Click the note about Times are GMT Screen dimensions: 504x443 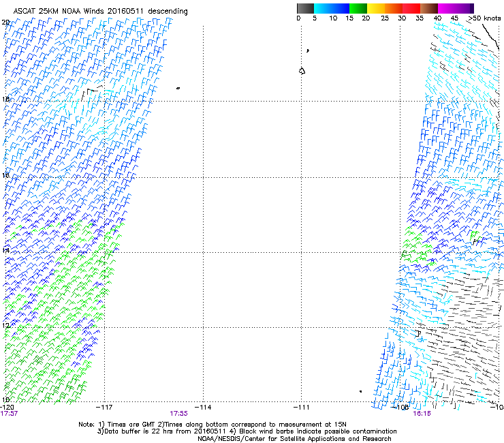(212, 425)
